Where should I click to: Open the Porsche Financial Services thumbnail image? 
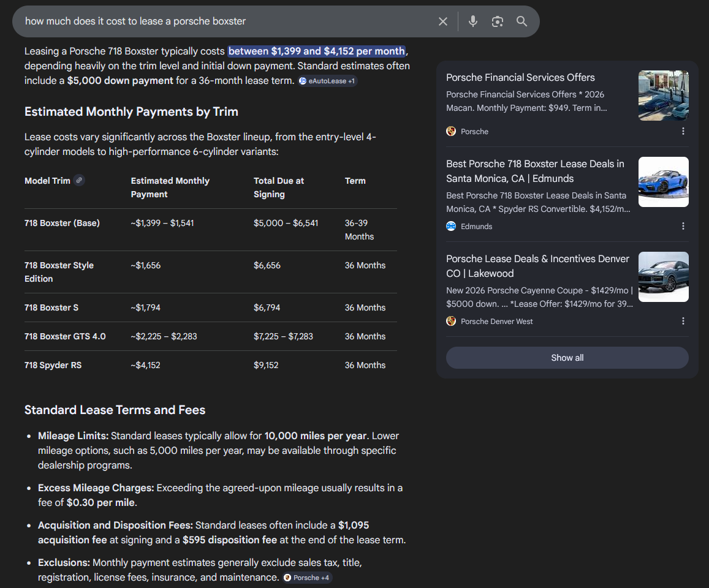point(663,96)
